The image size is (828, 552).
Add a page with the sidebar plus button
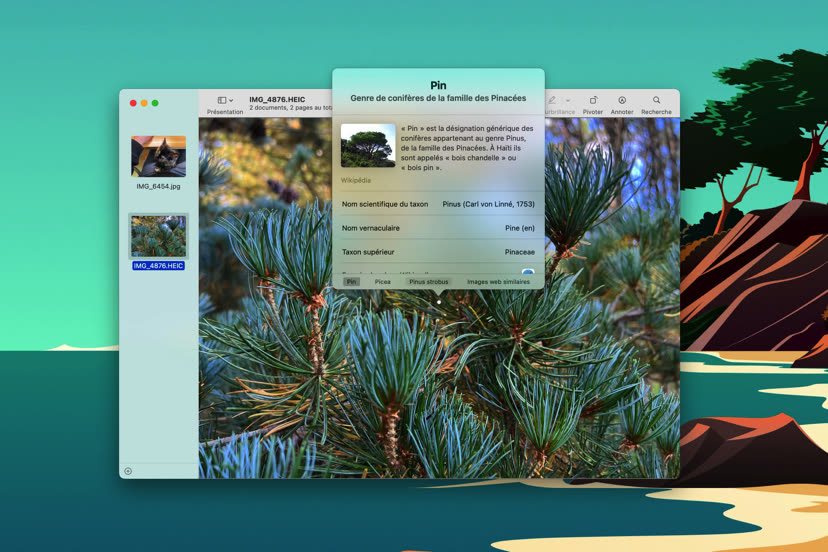(x=128, y=471)
